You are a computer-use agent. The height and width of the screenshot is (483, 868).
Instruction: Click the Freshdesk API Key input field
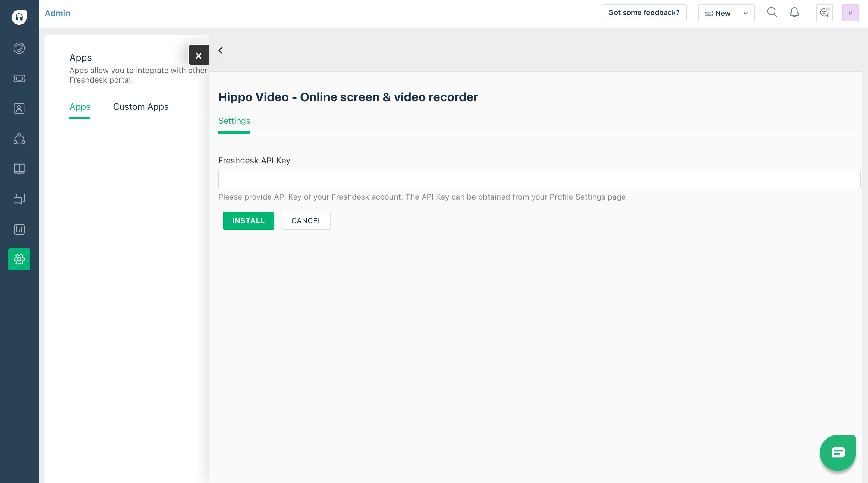pyautogui.click(x=539, y=179)
